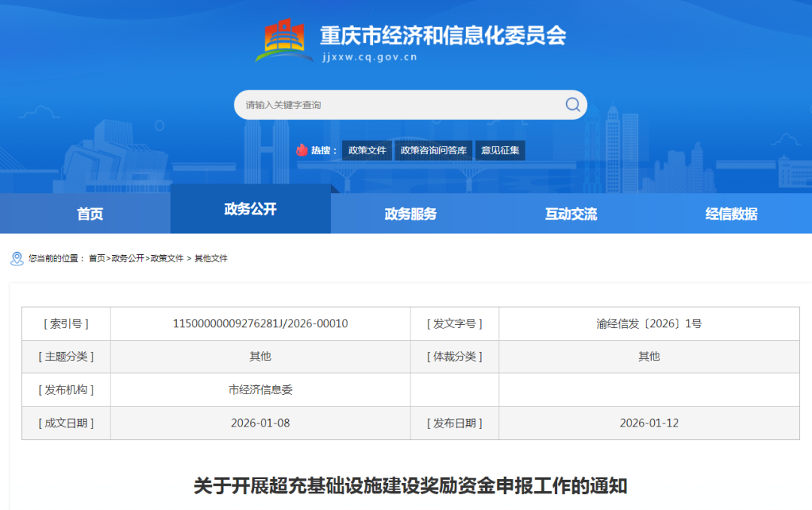
Task: Go to the 首页 navigation tab
Action: [x=90, y=214]
